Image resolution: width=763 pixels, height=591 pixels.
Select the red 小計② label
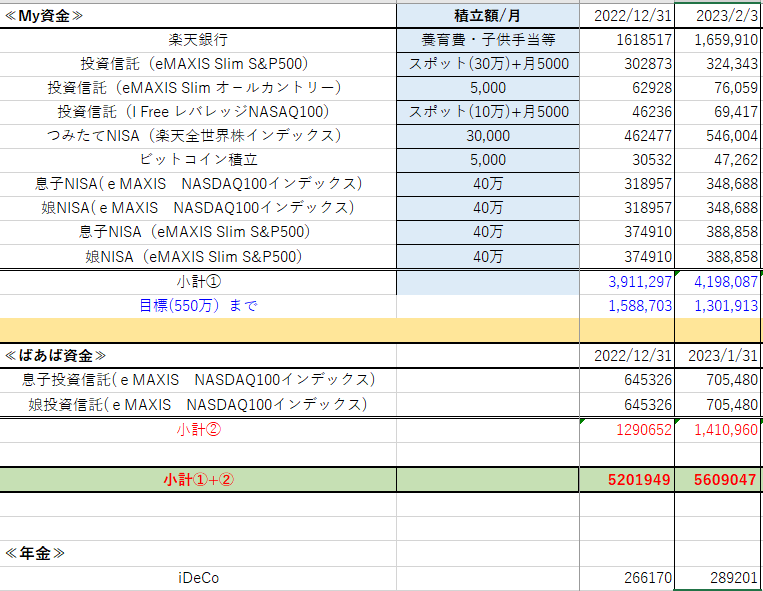(198, 430)
